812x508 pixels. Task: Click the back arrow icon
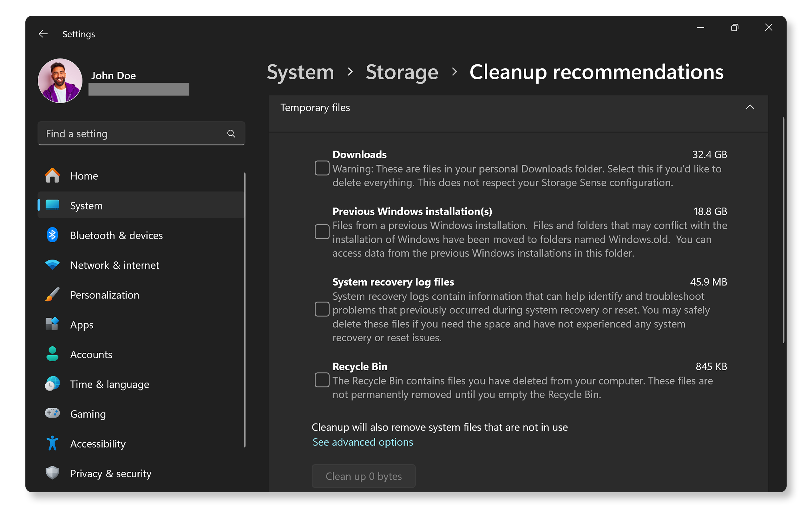click(43, 34)
